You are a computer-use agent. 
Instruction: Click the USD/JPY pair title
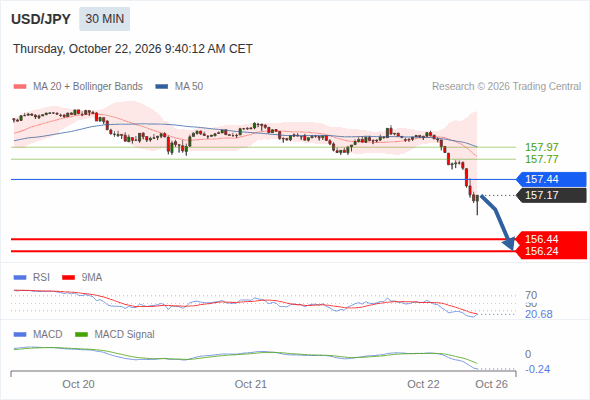tap(41, 19)
